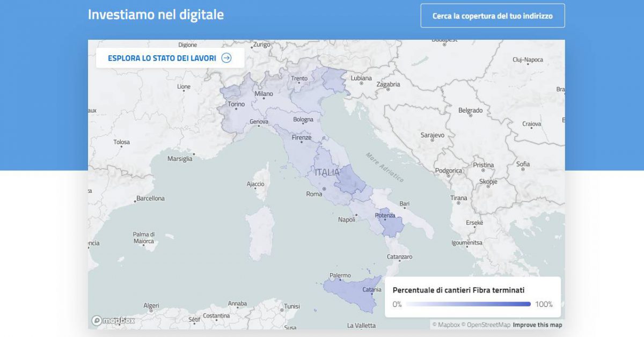The height and width of the screenshot is (337, 644).
Task: Click the 'Barcellona' city label
Action: [x=150, y=198]
